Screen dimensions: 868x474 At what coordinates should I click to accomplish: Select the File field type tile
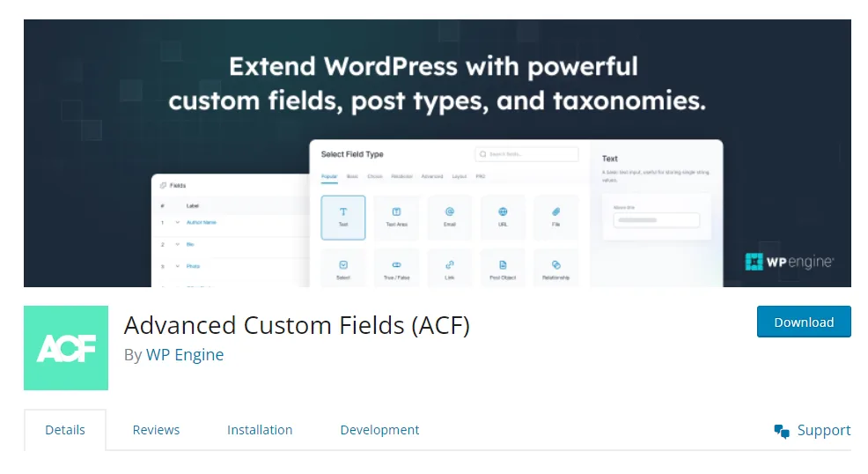[x=555, y=217]
